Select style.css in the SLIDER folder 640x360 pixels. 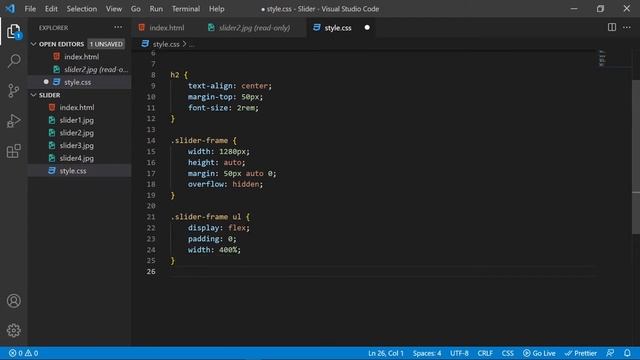73,171
